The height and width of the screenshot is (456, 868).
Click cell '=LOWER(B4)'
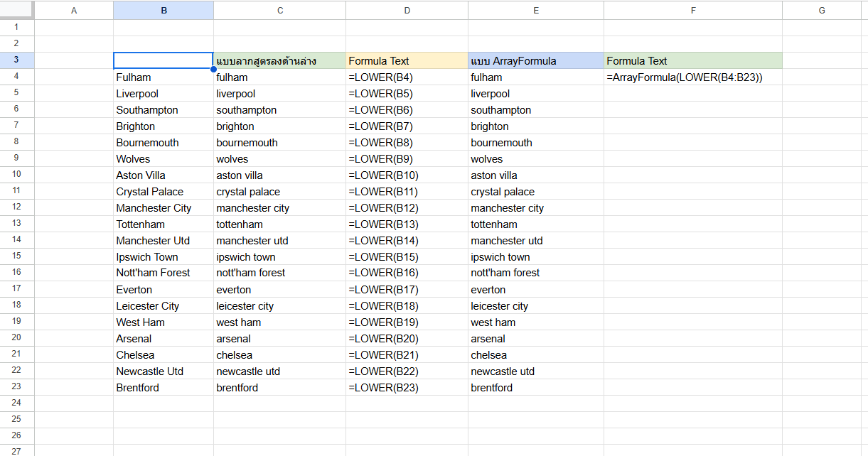click(407, 77)
